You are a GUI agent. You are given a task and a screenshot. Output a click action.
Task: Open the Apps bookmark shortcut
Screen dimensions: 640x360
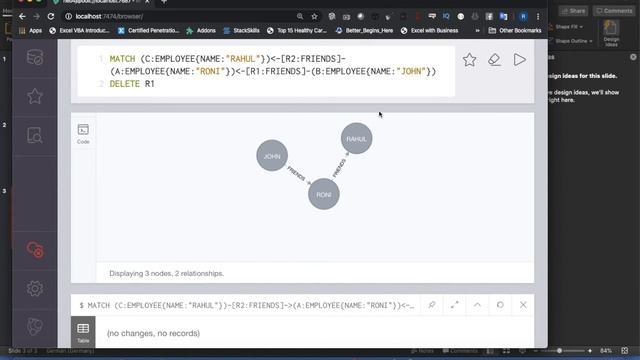pos(31,31)
